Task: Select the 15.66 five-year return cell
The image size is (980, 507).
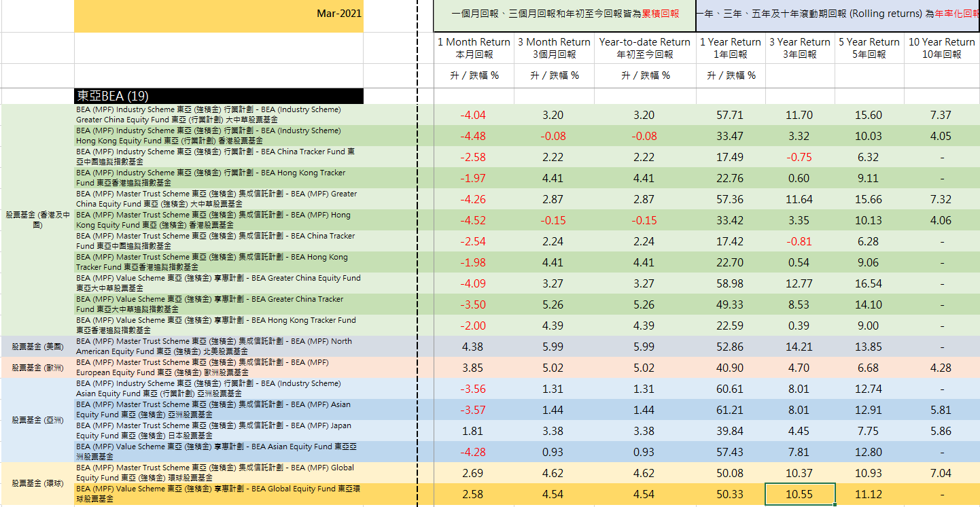Action: 869,199
